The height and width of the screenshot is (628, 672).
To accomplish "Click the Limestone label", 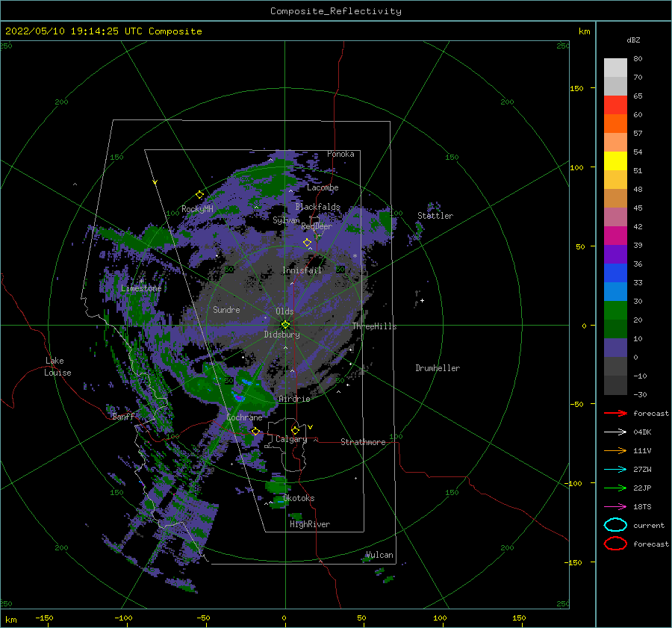I will 141,288.
